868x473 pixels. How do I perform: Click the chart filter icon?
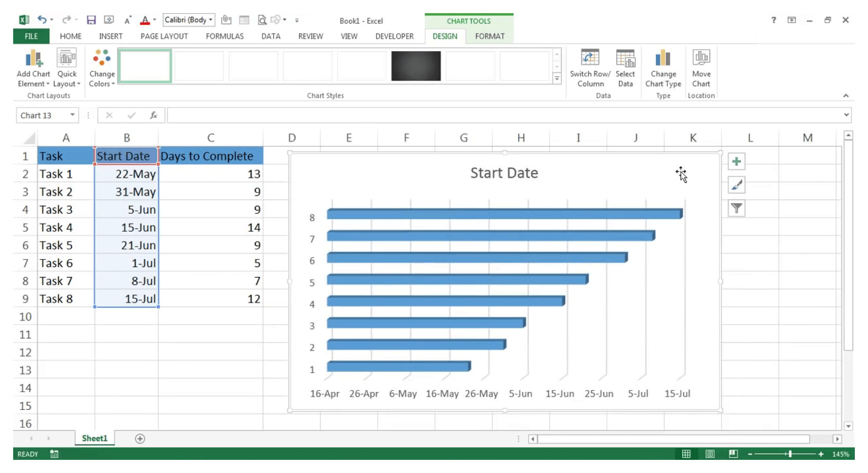(x=736, y=208)
